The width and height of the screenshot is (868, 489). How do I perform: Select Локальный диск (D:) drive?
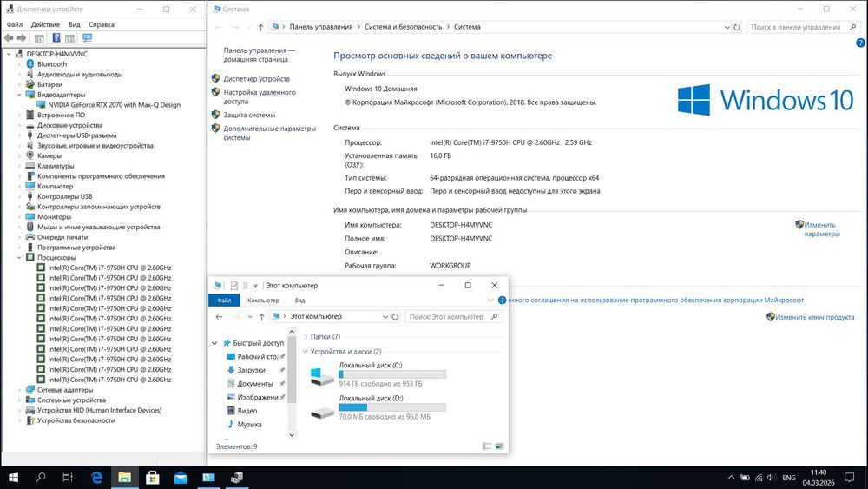(x=378, y=407)
